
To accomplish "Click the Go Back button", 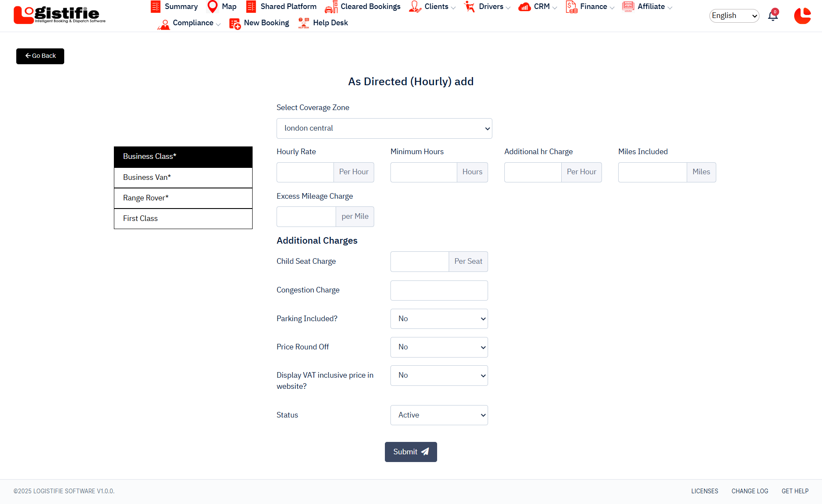I will (40, 56).
